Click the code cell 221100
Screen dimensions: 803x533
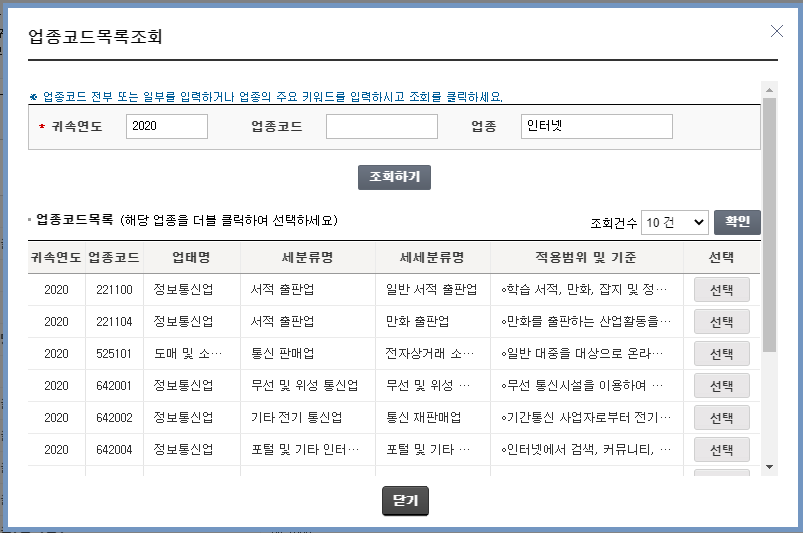coord(114,290)
